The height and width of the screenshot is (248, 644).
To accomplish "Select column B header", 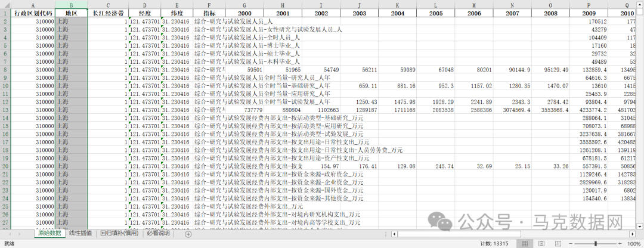I will pos(71,5).
